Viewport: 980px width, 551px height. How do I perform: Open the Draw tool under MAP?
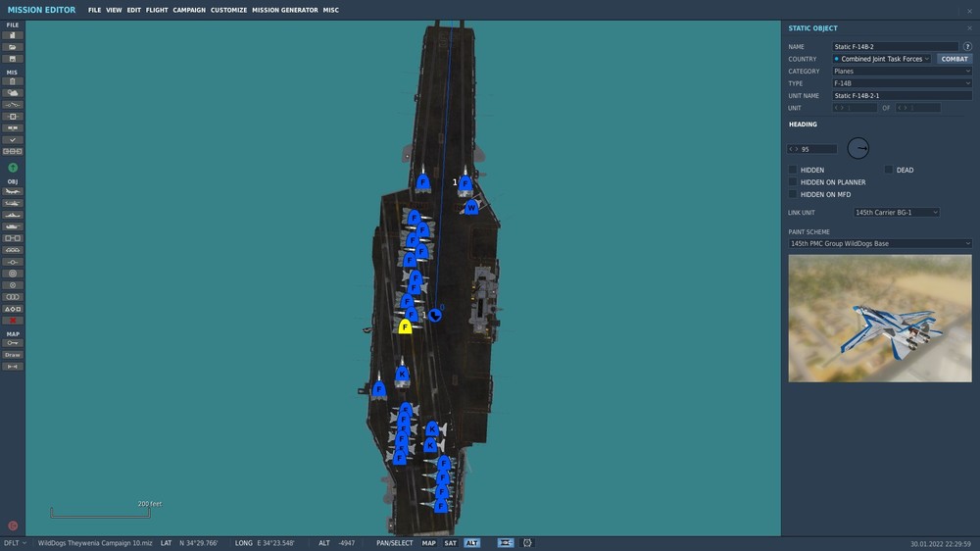[x=13, y=355]
